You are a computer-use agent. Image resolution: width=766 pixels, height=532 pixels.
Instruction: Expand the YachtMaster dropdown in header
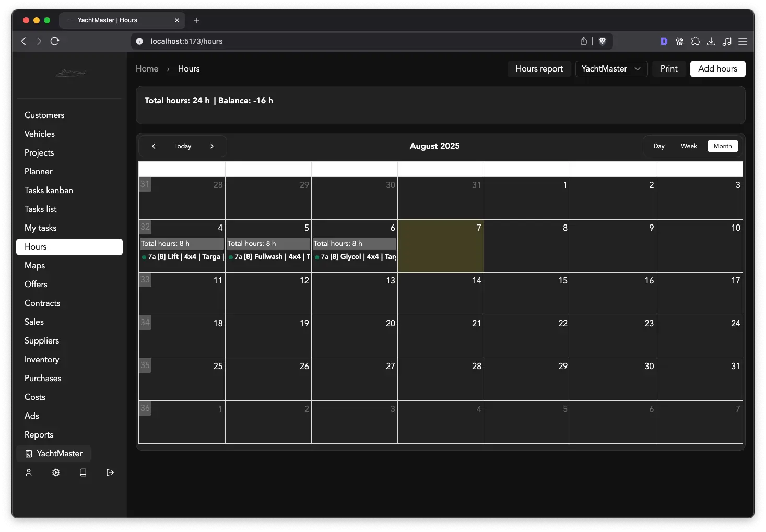[x=611, y=69]
